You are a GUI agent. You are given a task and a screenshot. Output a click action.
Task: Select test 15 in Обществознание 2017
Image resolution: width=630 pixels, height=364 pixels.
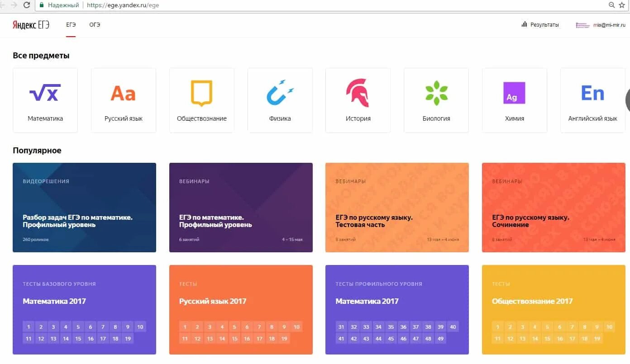547,338
